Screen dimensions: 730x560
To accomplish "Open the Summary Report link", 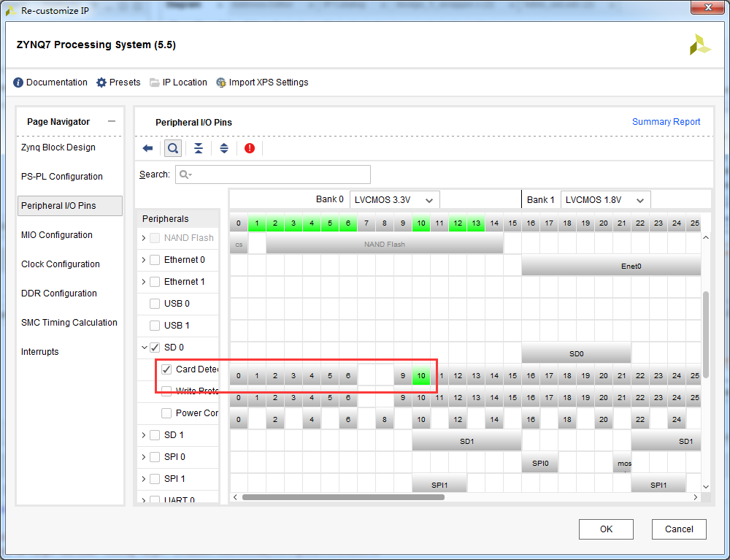I will [x=666, y=121].
